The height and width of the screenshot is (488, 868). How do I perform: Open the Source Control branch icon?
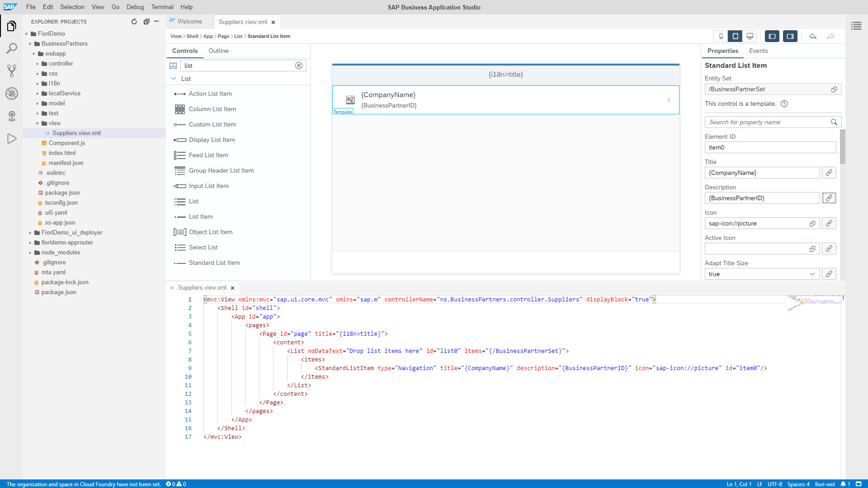(12, 70)
